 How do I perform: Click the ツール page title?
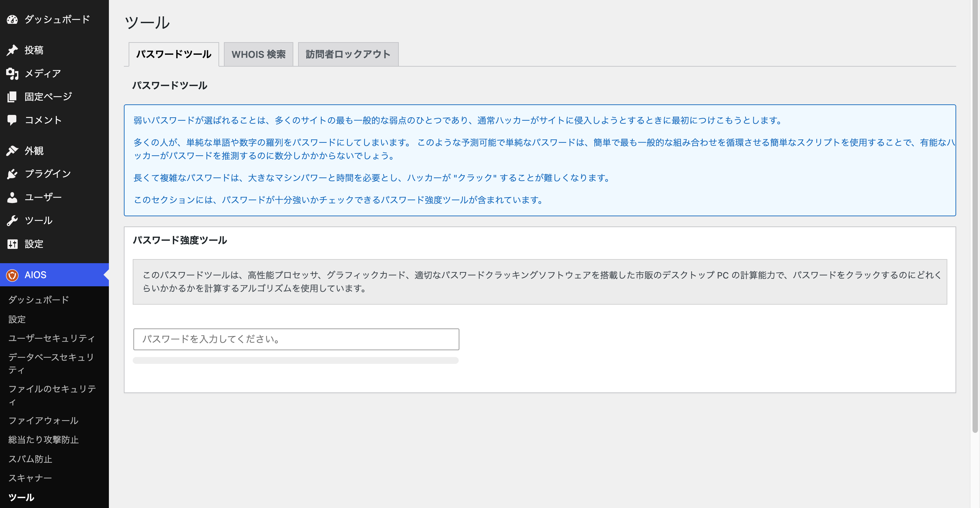point(147,22)
